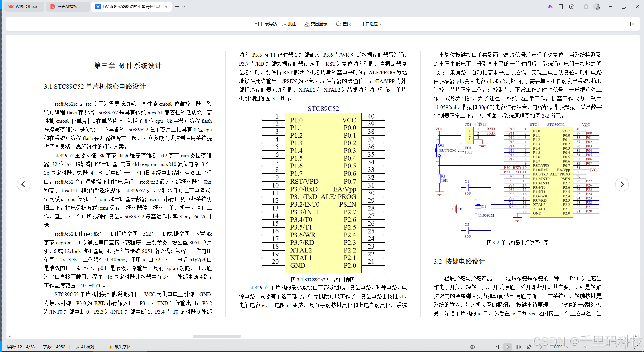Toggle eye-protection mode eye icon
Viewport: 644px width, 352px height.
[x=472, y=347]
